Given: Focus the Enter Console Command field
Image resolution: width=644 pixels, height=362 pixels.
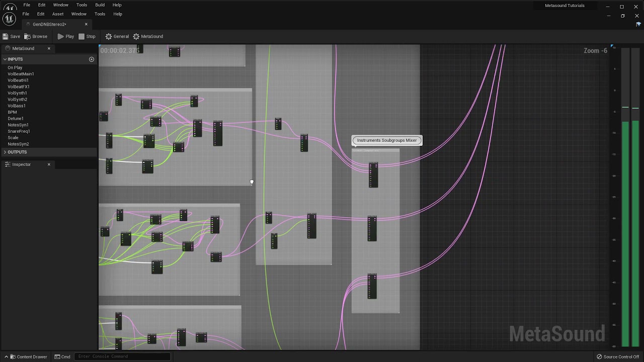Looking at the screenshot, I should click(x=123, y=356).
